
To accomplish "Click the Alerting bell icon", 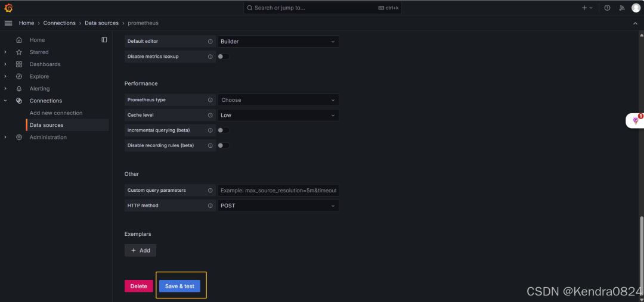I will tap(19, 89).
